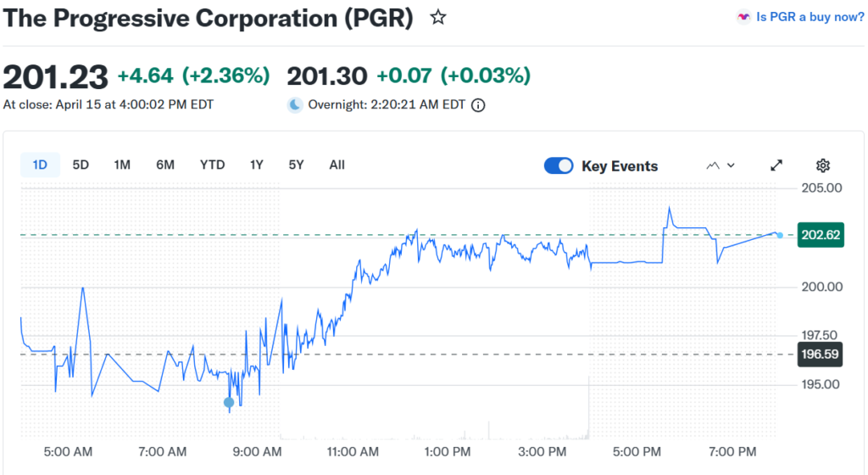Click the icon beside 'Is PGR a buy now?'

[x=743, y=17]
